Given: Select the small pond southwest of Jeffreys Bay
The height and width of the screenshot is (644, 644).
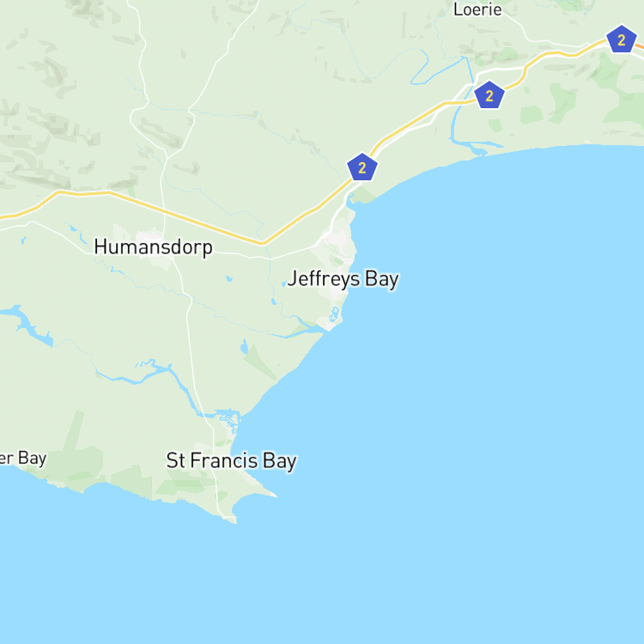Looking at the screenshot, I should click(x=245, y=347).
